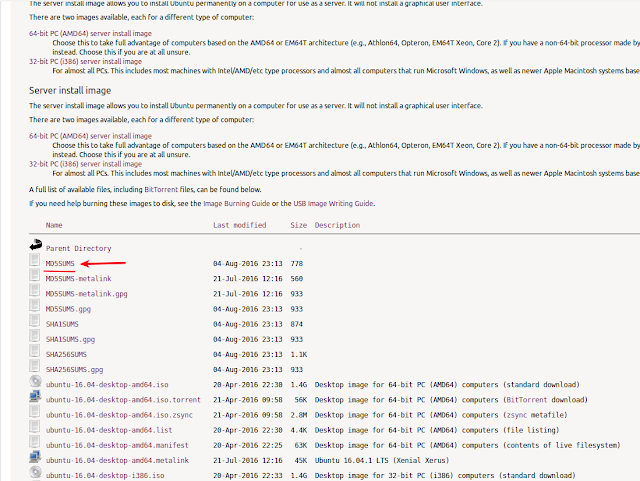Click MD5SUMS date 04-Aug-2016 23:13
Viewport: 640px width, 481px height.
(x=248, y=263)
